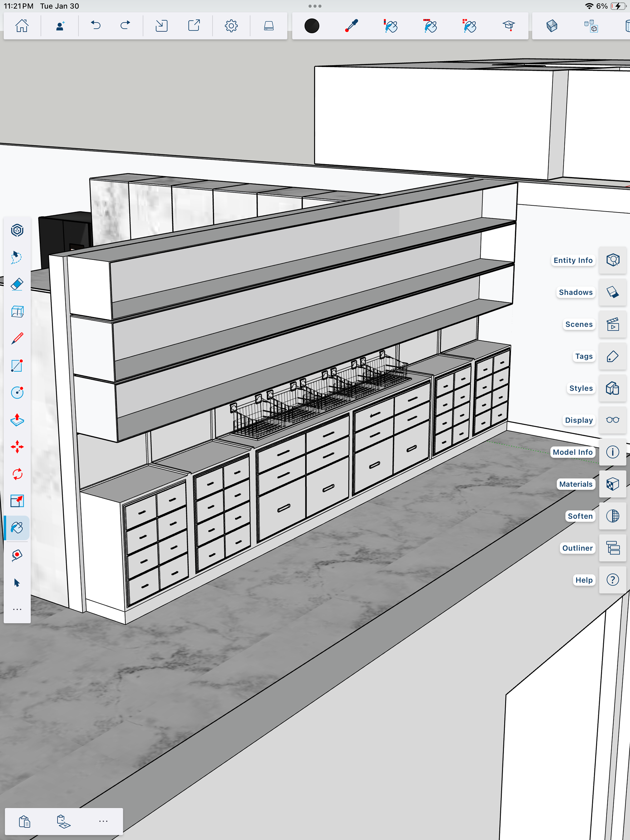Select the black color swatch

(312, 26)
